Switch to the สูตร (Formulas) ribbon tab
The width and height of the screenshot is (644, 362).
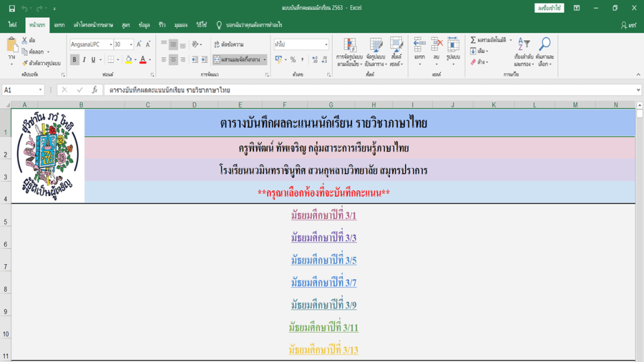tap(126, 25)
